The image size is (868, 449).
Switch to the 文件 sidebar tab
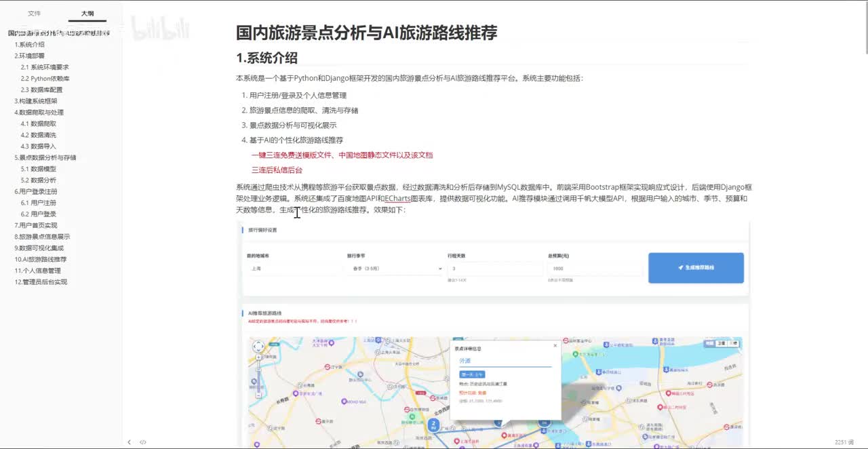[34, 14]
